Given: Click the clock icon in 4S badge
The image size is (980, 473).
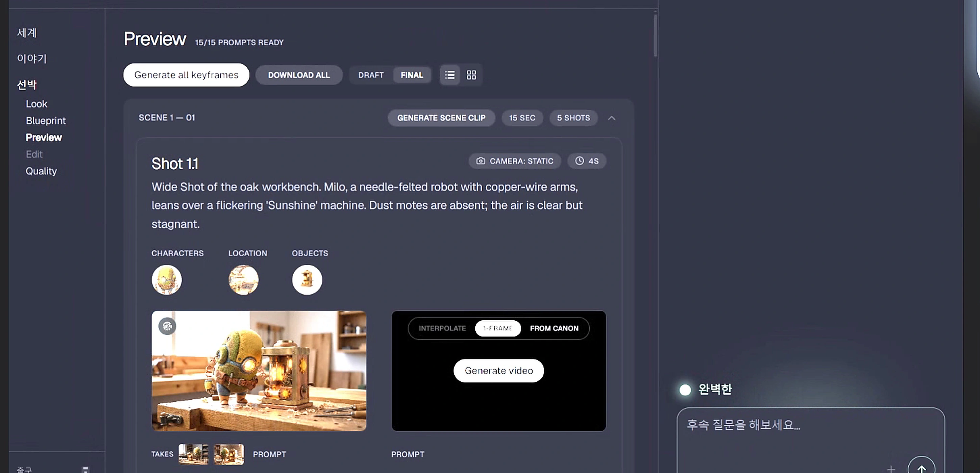Looking at the screenshot, I should coord(580,161).
